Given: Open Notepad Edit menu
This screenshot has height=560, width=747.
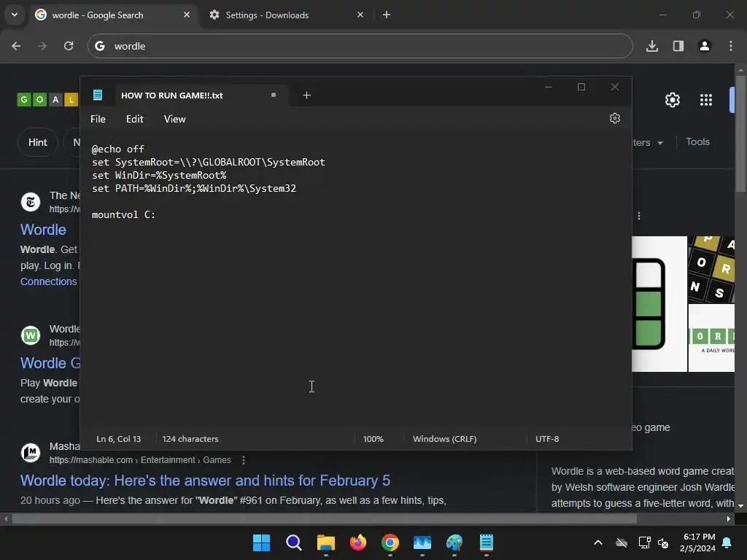Looking at the screenshot, I should (134, 119).
